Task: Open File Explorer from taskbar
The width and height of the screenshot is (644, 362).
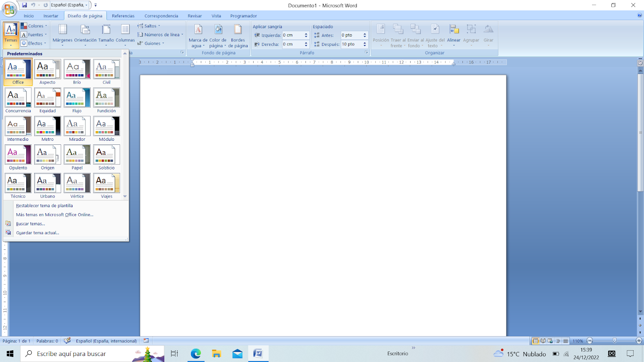Action: (217, 354)
